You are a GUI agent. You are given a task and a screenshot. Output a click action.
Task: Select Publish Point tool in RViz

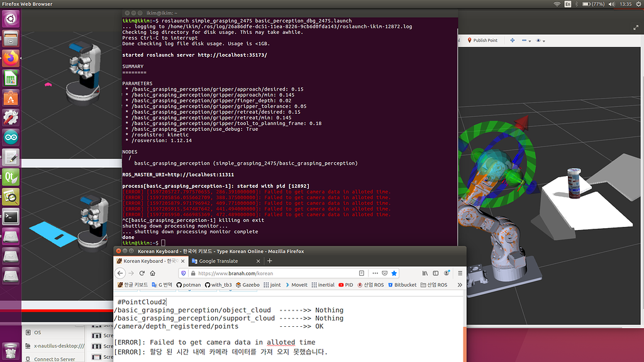(482, 41)
